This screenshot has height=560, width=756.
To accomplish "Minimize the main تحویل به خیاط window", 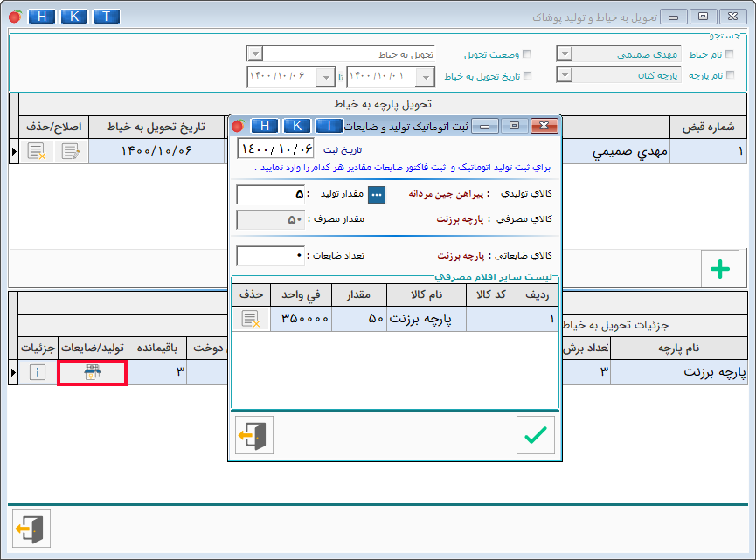I will click(x=674, y=17).
